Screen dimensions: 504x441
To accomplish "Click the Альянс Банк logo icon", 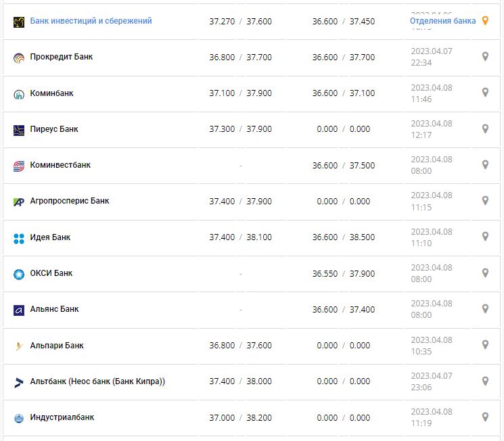I will click(x=19, y=310).
